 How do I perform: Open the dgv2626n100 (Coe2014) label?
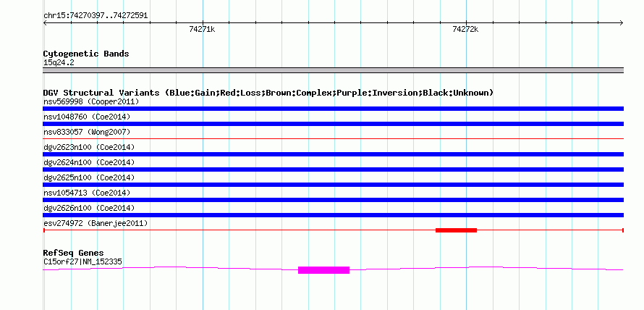(89, 208)
